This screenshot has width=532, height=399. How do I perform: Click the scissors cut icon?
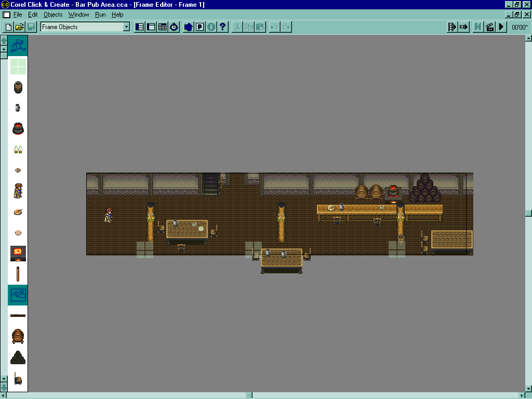237,27
